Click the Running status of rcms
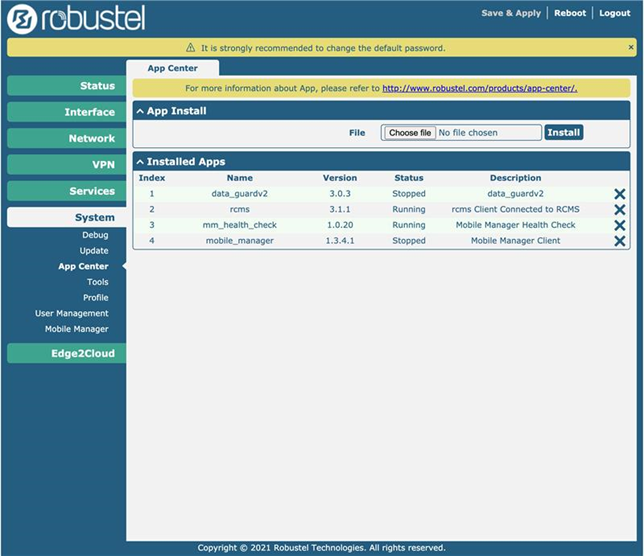644x556 pixels. pos(409,209)
